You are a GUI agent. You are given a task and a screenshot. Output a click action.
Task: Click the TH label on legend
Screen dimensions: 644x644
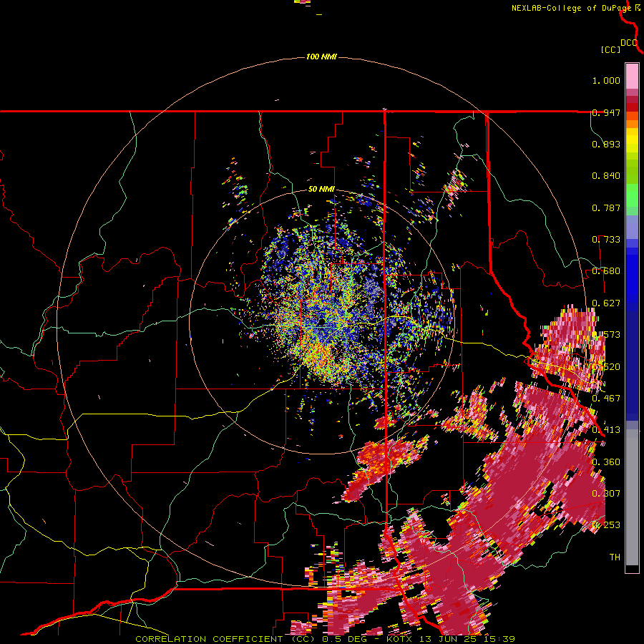coord(615,557)
